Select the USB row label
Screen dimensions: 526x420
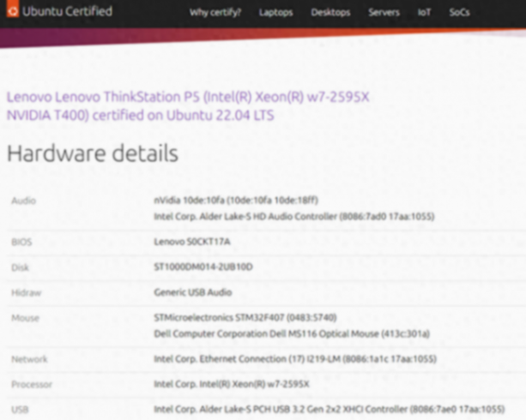pyautogui.click(x=20, y=410)
